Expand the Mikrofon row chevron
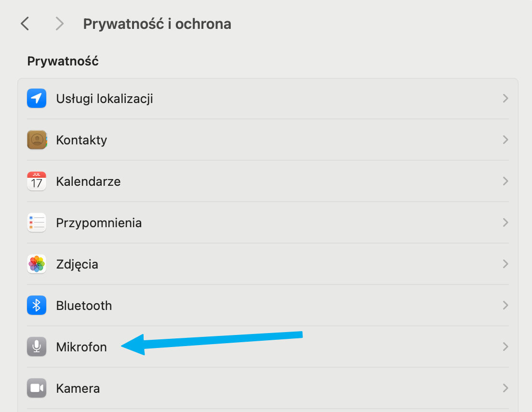Screen dimensions: 532x412 pos(505,347)
